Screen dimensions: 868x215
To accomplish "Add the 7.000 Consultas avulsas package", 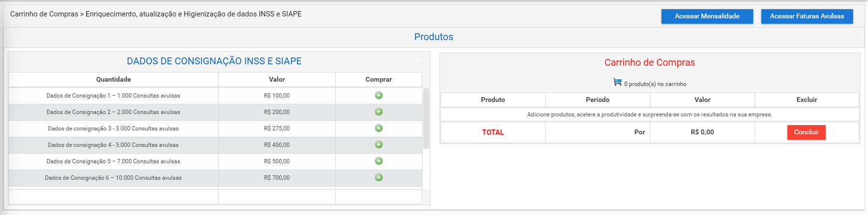I will coord(379,161).
